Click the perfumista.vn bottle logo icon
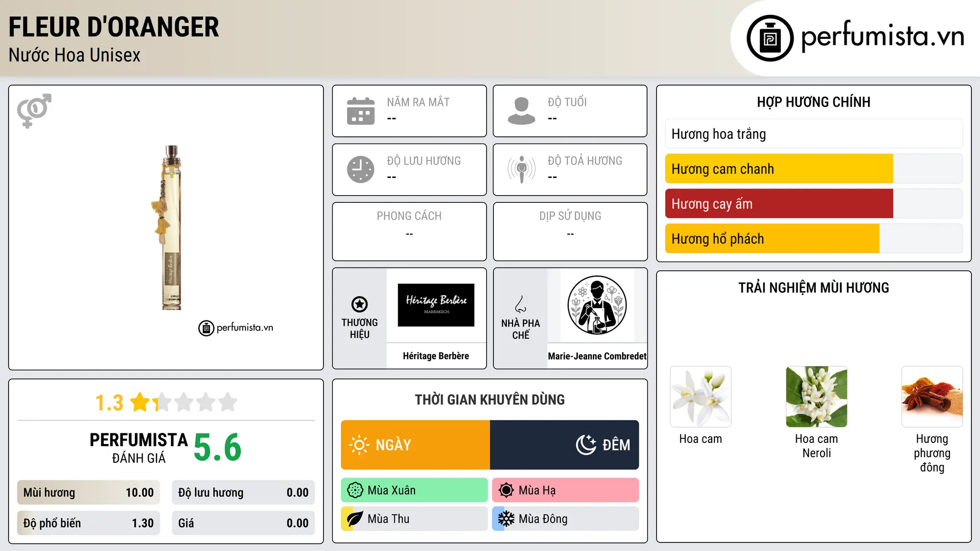This screenshot has height=551, width=980. pos(770,38)
